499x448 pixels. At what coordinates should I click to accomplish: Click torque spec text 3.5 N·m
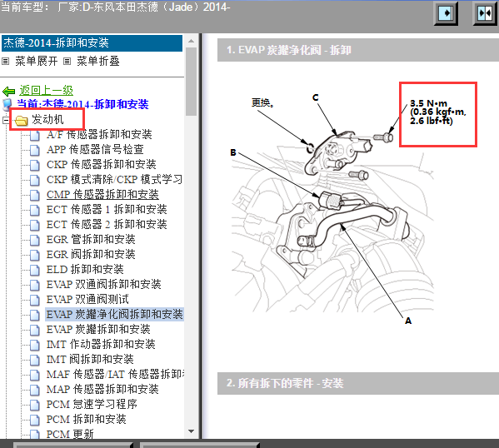click(429, 103)
